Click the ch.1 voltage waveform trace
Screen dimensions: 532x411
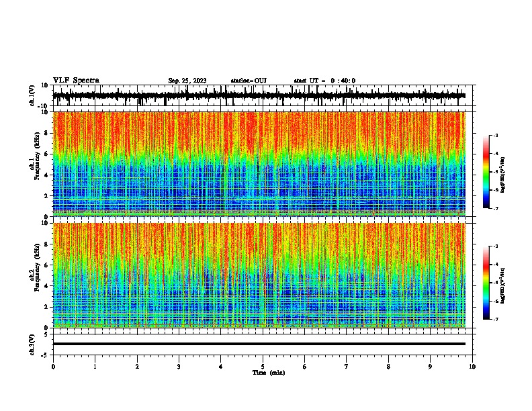coord(259,95)
